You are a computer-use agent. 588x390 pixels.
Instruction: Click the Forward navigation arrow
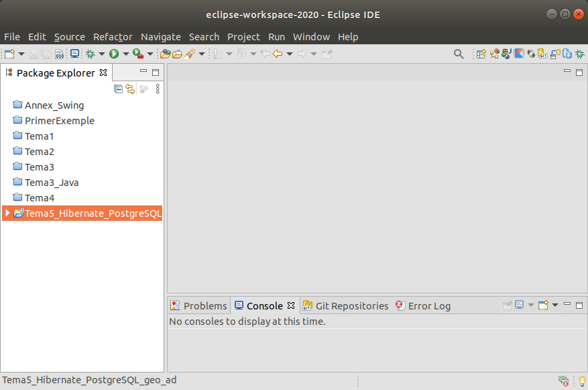(x=302, y=54)
